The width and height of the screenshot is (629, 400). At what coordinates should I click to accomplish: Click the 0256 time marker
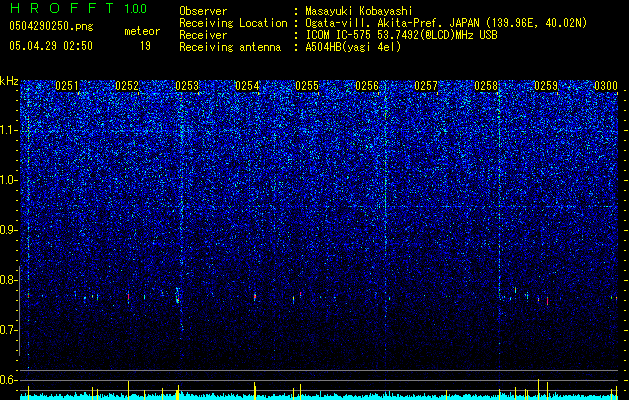coord(367,86)
